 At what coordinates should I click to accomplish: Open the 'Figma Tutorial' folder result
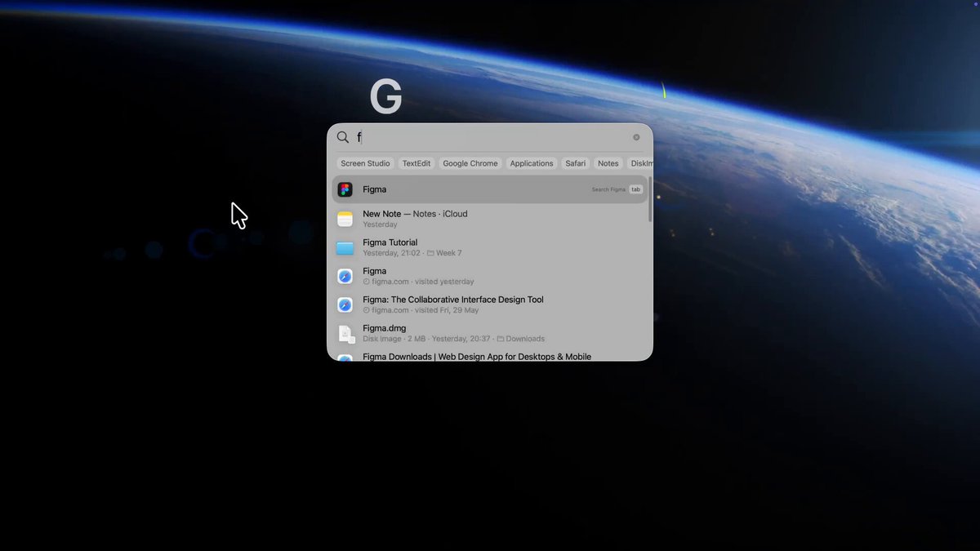pos(490,247)
